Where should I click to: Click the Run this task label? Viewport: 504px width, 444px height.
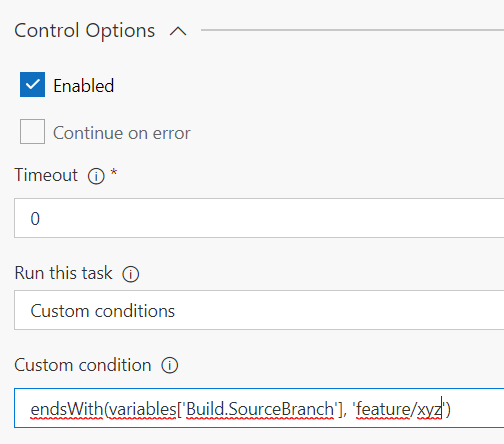63,273
